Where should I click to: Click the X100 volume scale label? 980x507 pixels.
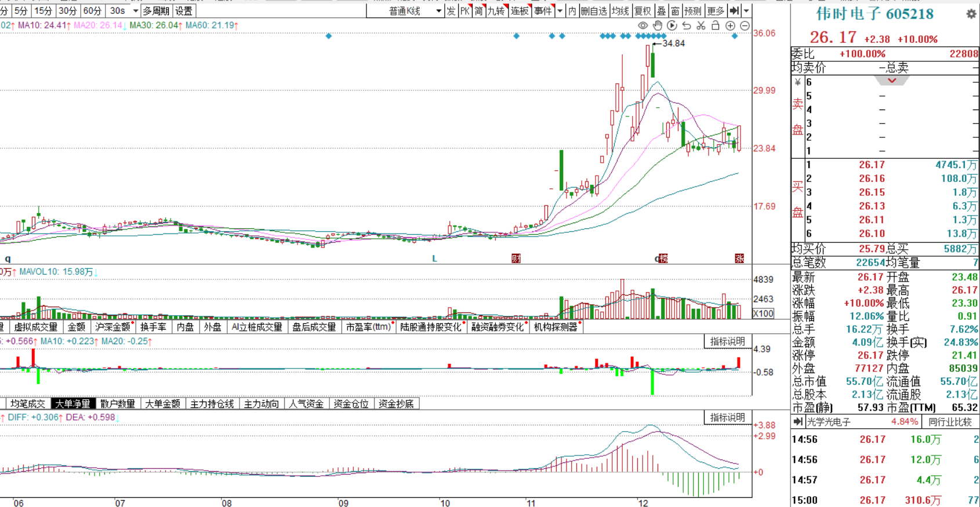pos(763,313)
